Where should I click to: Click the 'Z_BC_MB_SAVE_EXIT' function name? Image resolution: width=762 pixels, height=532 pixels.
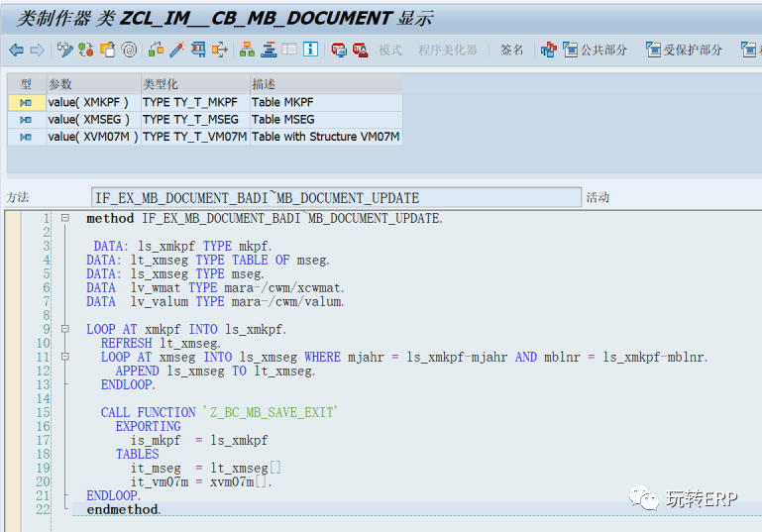[x=271, y=412]
